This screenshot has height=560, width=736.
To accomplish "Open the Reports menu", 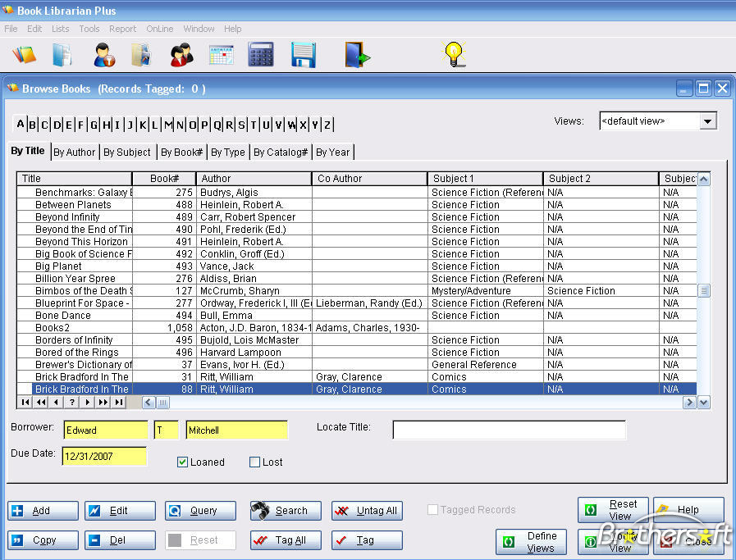I will click(x=123, y=29).
